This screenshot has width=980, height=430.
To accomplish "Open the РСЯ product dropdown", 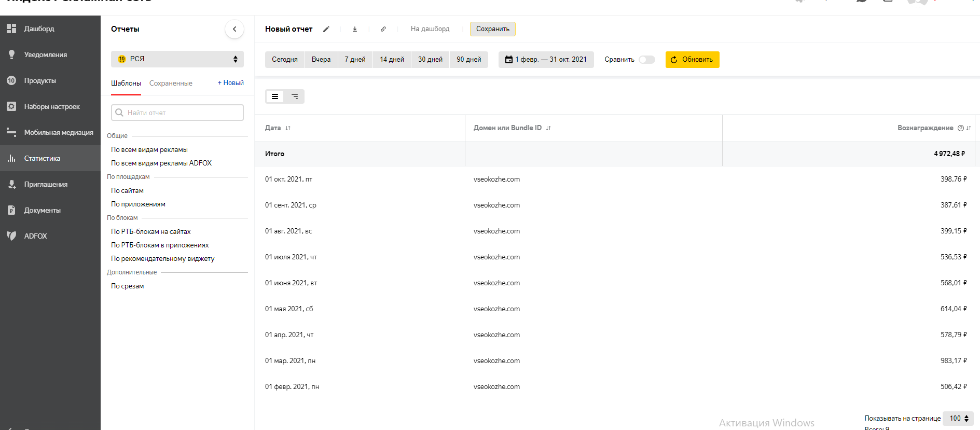I will (177, 59).
